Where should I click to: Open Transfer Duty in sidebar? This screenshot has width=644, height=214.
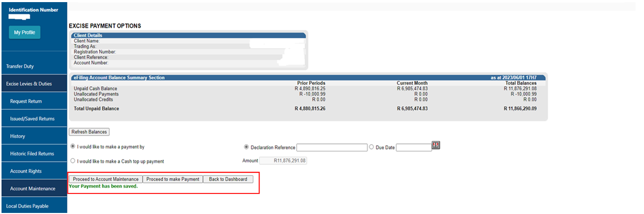(20, 66)
